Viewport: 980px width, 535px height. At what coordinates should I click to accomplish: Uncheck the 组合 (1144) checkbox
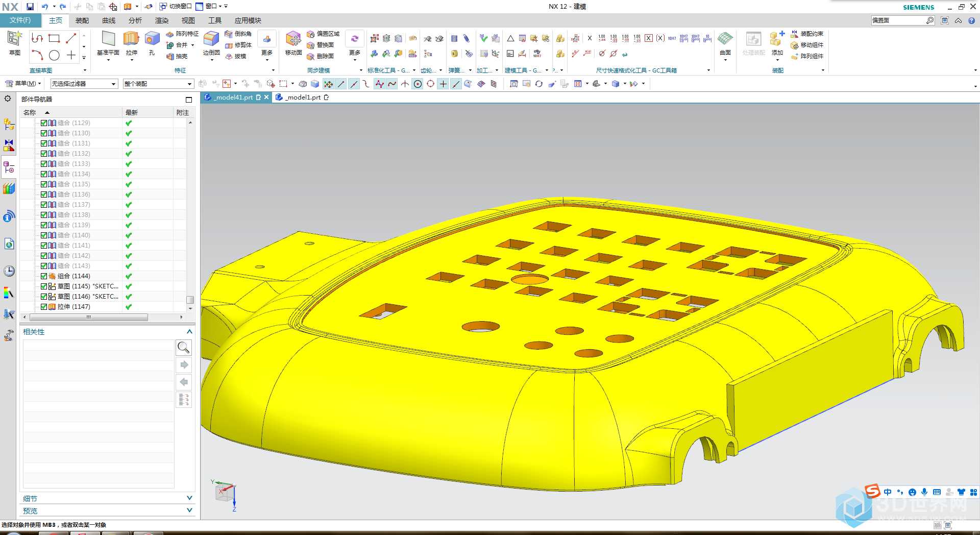pos(44,276)
